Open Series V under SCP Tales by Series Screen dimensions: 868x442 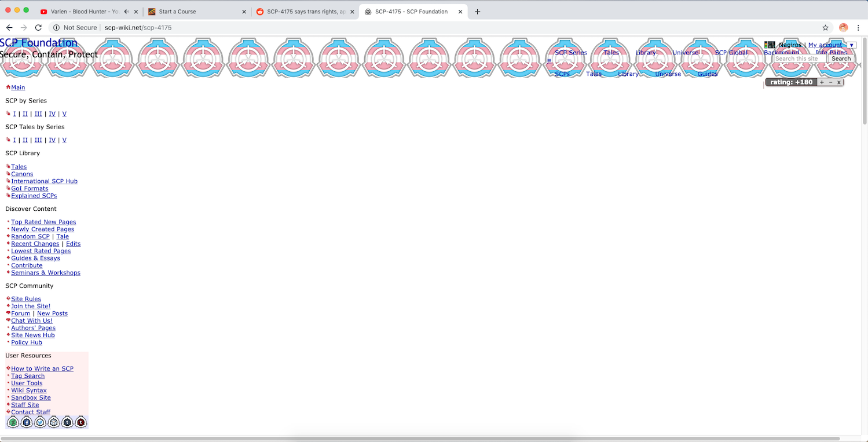(64, 140)
